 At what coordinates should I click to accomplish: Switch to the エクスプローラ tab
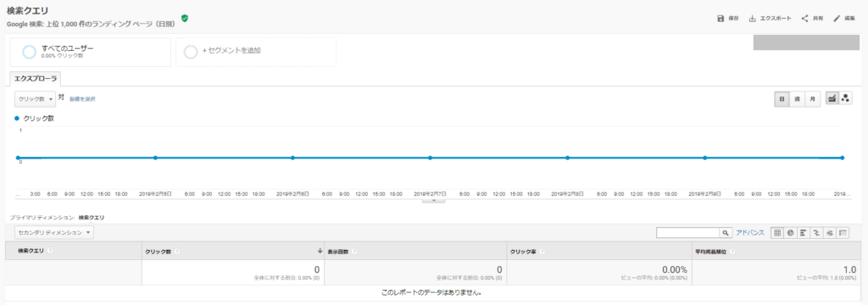coord(36,79)
